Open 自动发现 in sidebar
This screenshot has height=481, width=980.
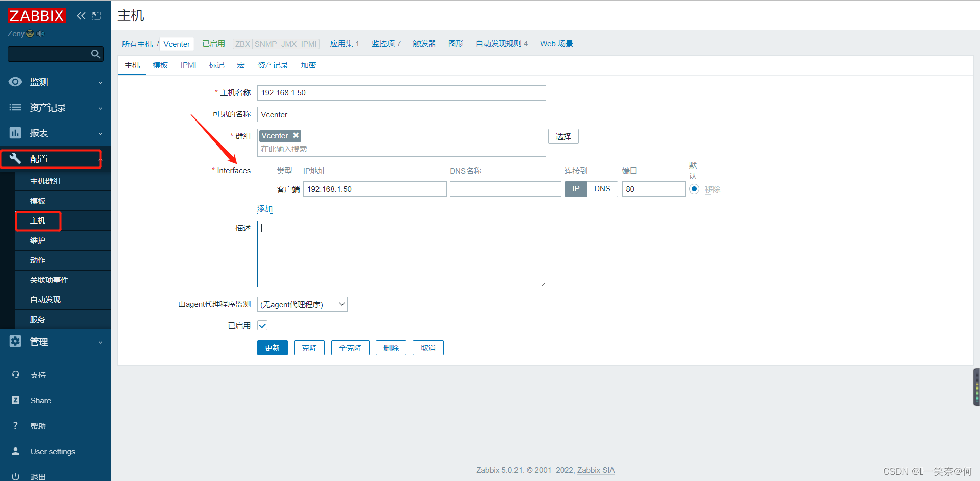(x=63, y=300)
